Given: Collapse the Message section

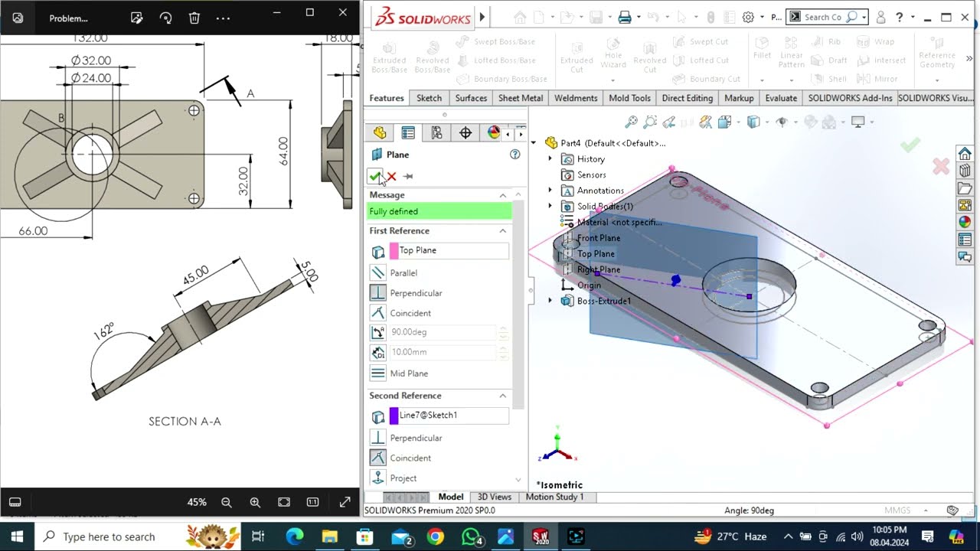Looking at the screenshot, I should [x=503, y=195].
